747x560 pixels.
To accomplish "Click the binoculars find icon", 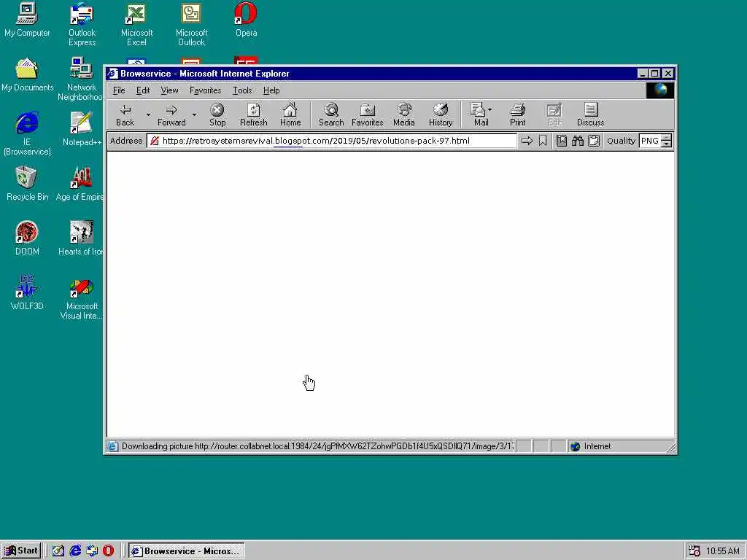I will (x=578, y=141).
